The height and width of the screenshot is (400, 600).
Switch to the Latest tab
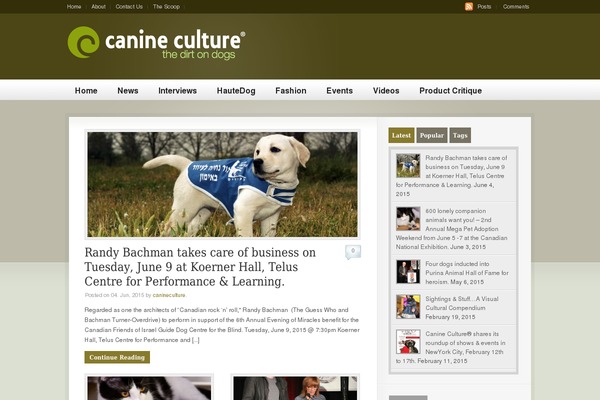point(401,135)
